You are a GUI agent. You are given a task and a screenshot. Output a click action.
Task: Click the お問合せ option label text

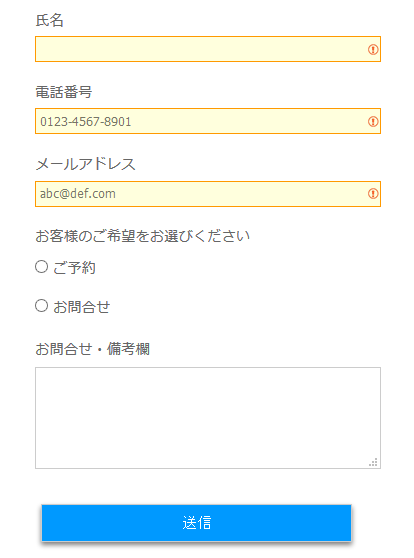click(82, 307)
